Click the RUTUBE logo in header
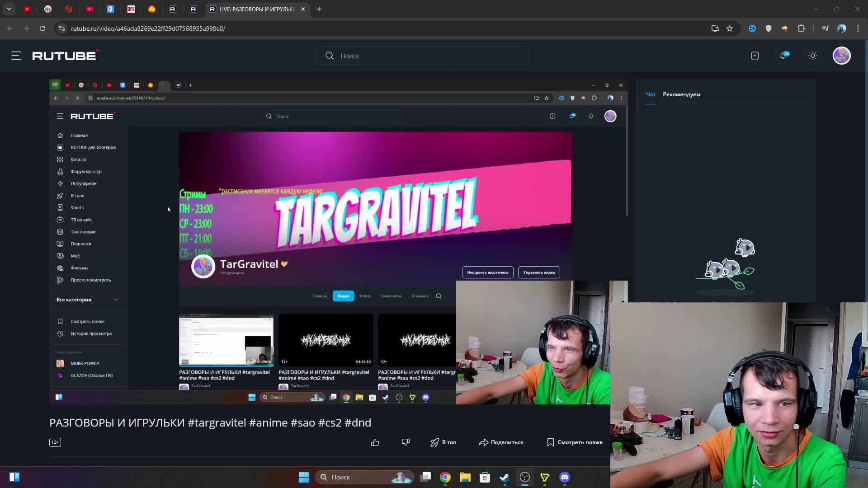Viewport: 868px width, 488px height. (66, 56)
